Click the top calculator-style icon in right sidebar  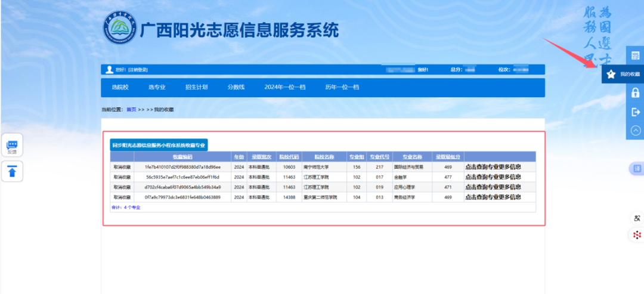coord(635,56)
